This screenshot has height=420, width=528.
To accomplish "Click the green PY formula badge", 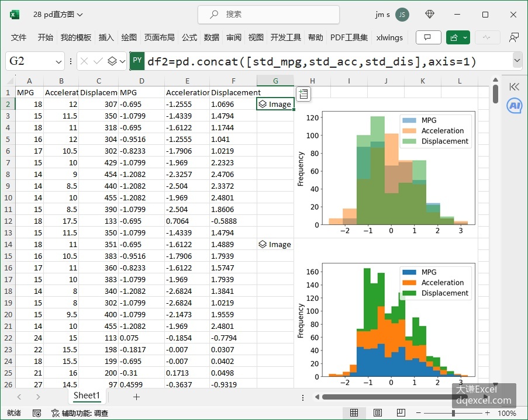I will [x=137, y=61].
